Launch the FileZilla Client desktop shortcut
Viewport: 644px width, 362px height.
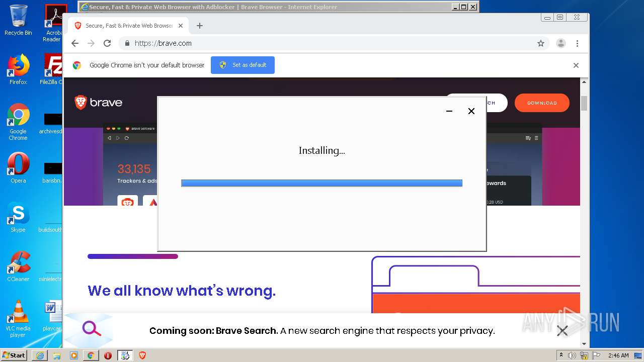(x=52, y=69)
